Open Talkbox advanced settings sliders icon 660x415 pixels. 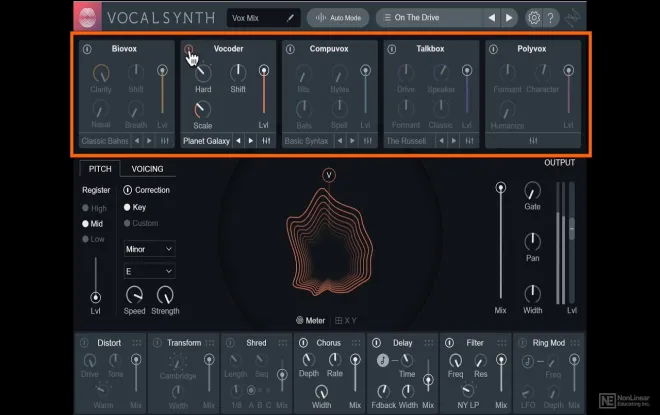tap(469, 141)
